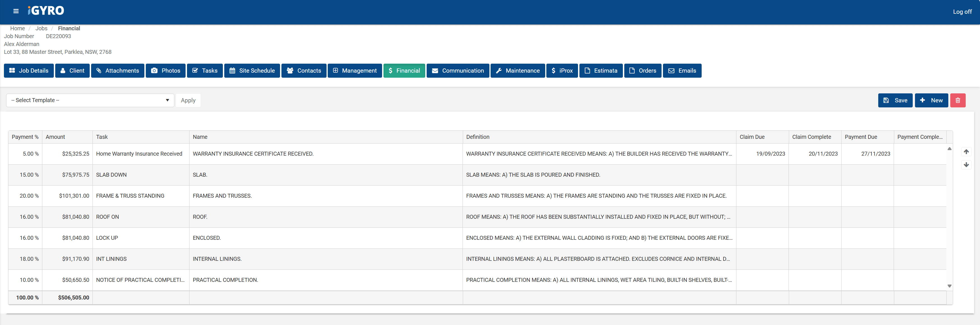Image resolution: width=980 pixels, height=325 pixels.
Task: Click the Save button
Action: pos(895,100)
